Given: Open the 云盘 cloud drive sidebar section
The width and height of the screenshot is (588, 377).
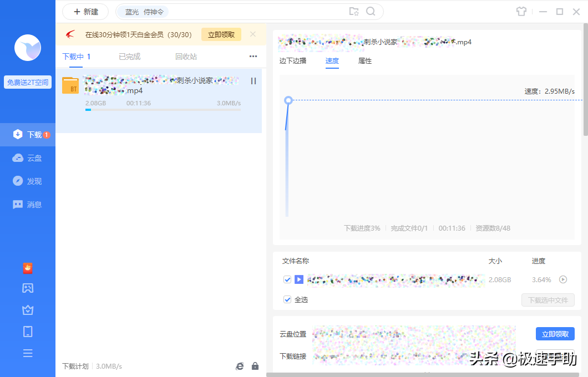Looking at the screenshot, I should tap(28, 157).
